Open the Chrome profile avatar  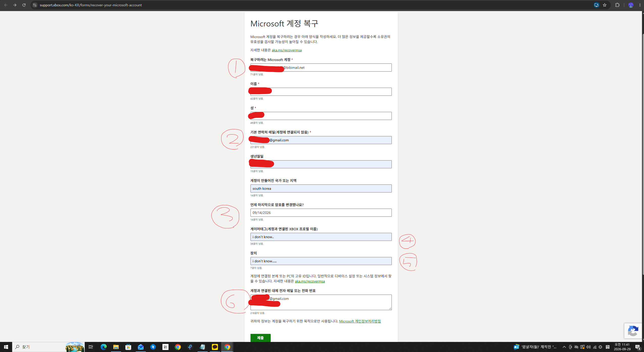pos(631,5)
